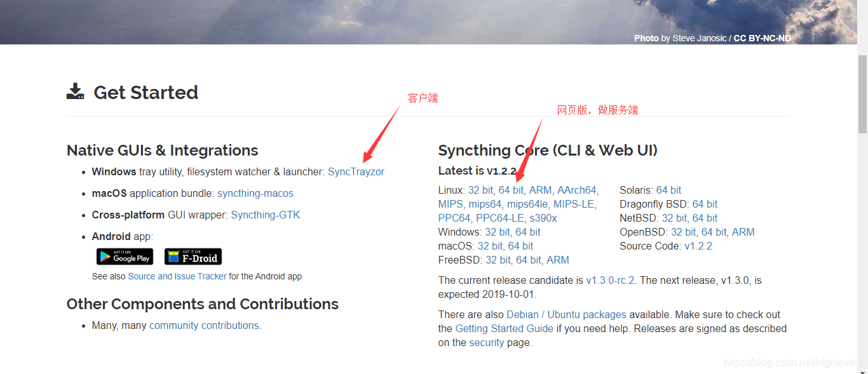Download Linux 32 bit build
Image resolution: width=868 pixels, height=374 pixels.
pyautogui.click(x=480, y=190)
